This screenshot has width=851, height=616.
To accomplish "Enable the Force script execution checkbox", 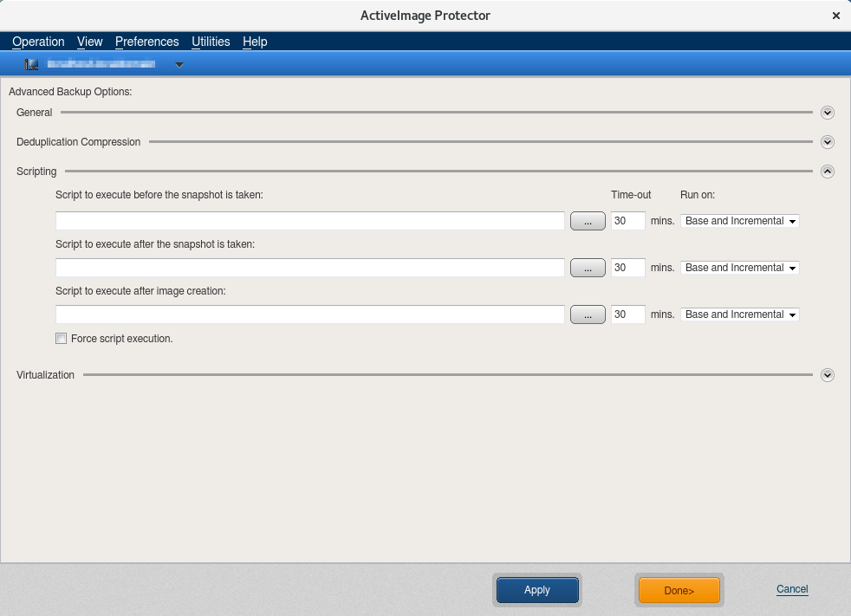I will click(x=61, y=339).
